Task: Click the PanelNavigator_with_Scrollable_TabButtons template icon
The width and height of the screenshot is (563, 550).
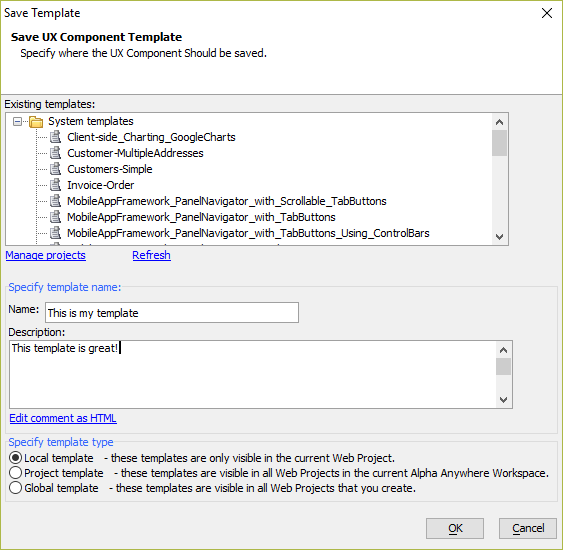Action: tap(55, 201)
